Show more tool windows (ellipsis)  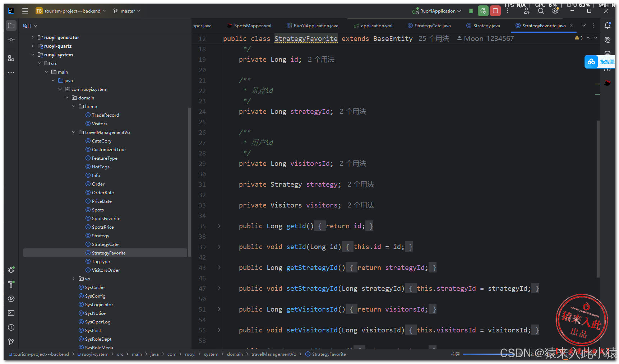[11, 73]
